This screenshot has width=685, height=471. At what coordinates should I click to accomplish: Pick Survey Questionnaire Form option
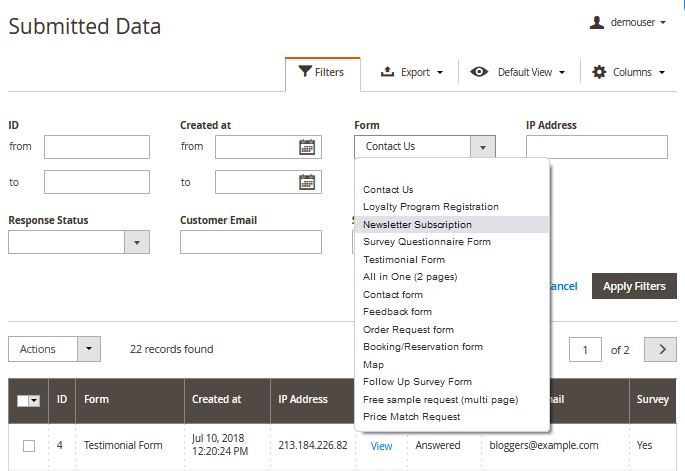426,242
